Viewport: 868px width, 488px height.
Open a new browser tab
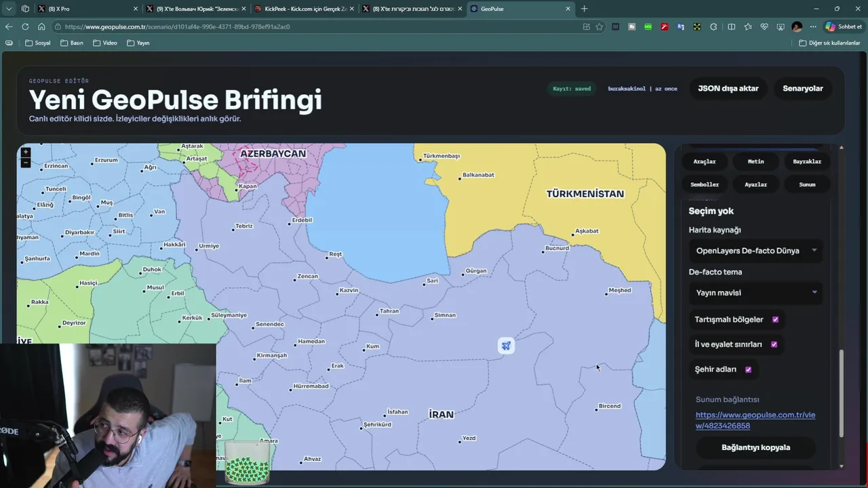tap(585, 9)
